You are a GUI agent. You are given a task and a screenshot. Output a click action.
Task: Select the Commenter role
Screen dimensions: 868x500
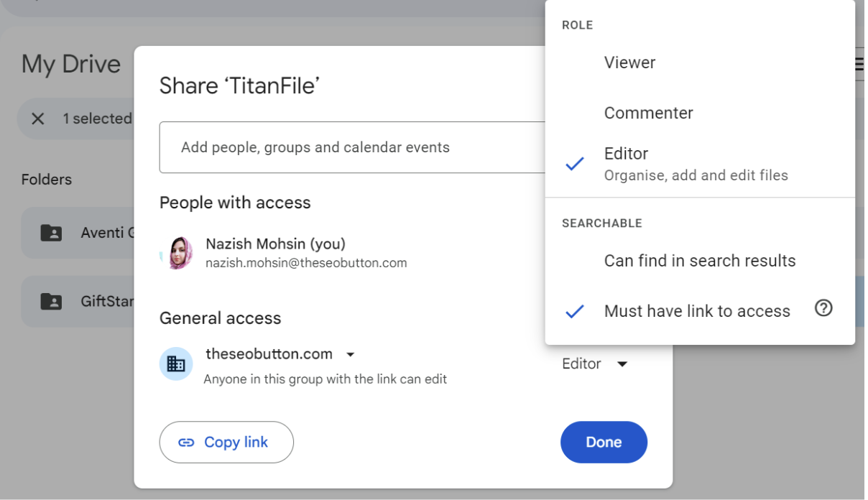point(648,113)
